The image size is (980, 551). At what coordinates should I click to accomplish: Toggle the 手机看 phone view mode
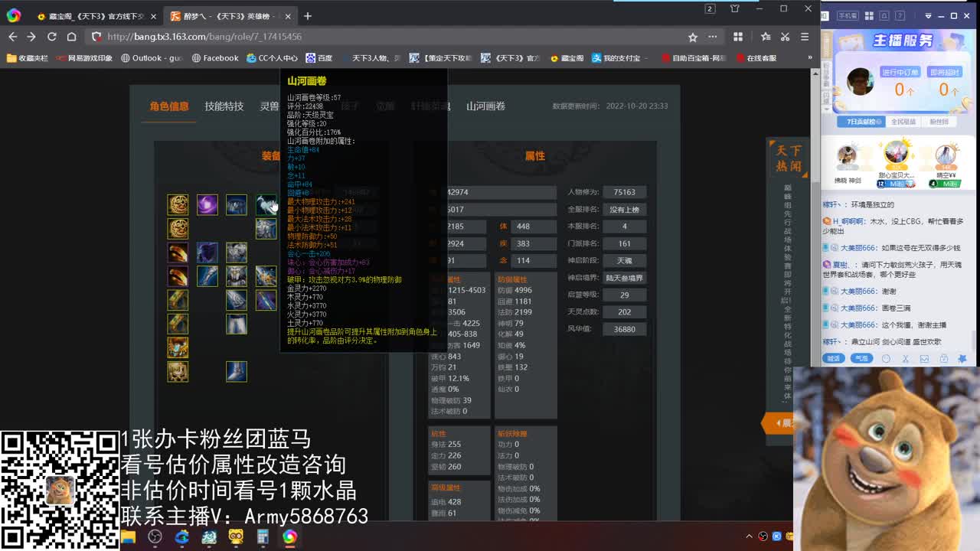pyautogui.click(x=848, y=15)
